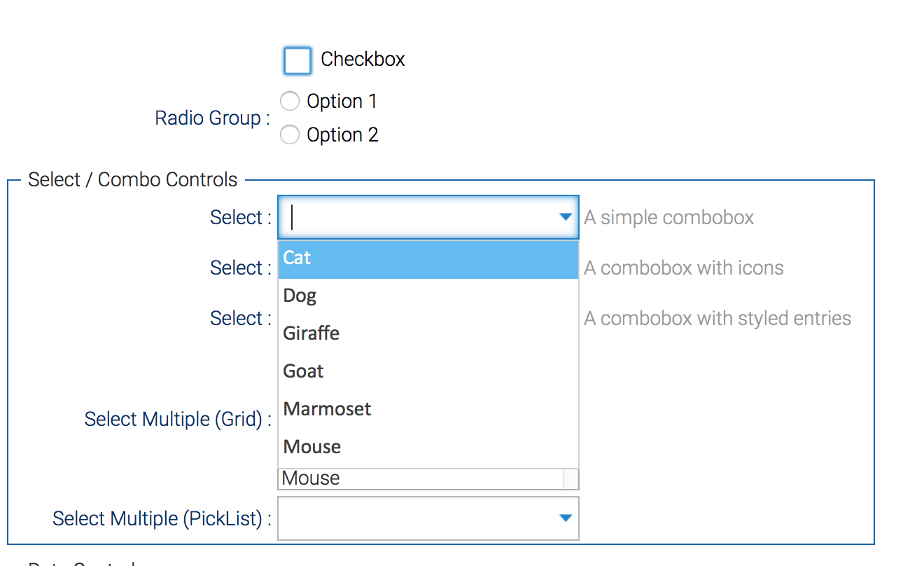Select the Marmoset list entry

428,409
